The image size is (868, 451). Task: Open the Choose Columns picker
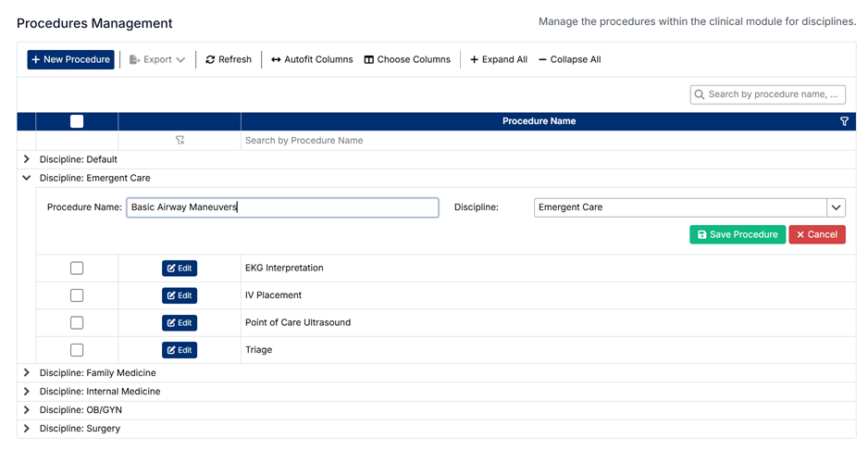pos(407,59)
